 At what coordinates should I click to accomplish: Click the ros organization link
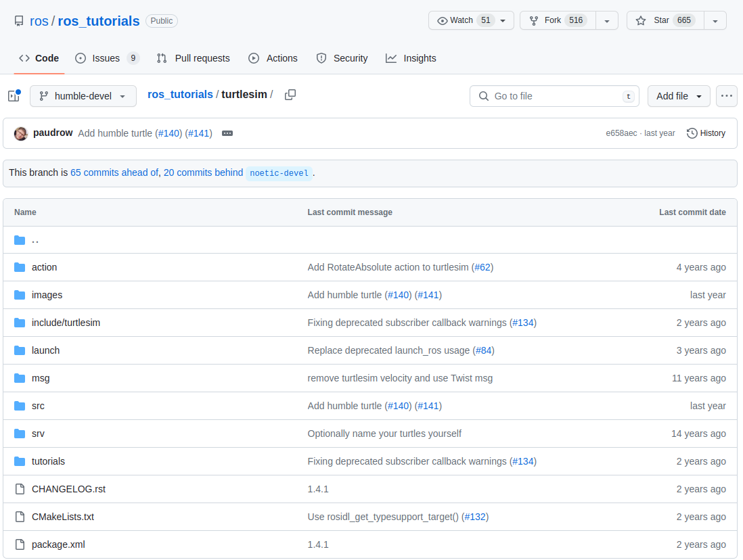pyautogui.click(x=39, y=22)
